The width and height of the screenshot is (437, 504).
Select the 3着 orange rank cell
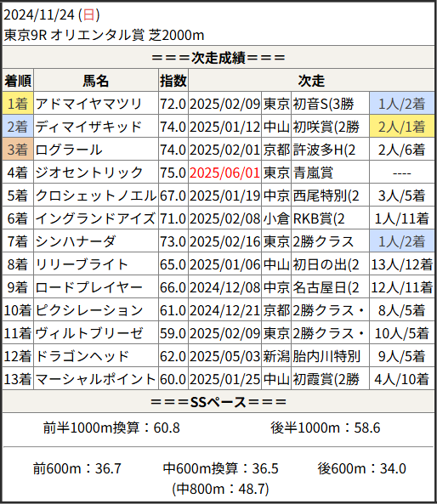tap(18, 150)
